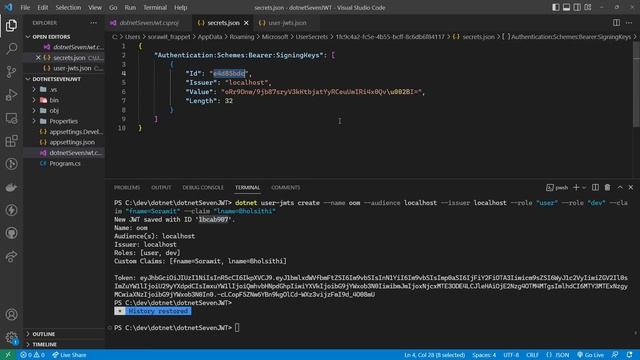The width and height of the screenshot is (640, 360).
Task: Open the Help menu
Action: point(180,7)
